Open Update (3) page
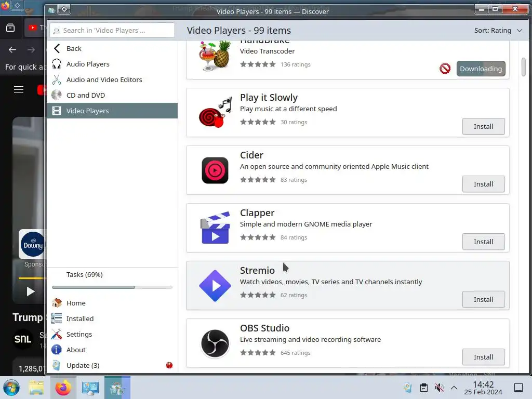 pyautogui.click(x=112, y=365)
